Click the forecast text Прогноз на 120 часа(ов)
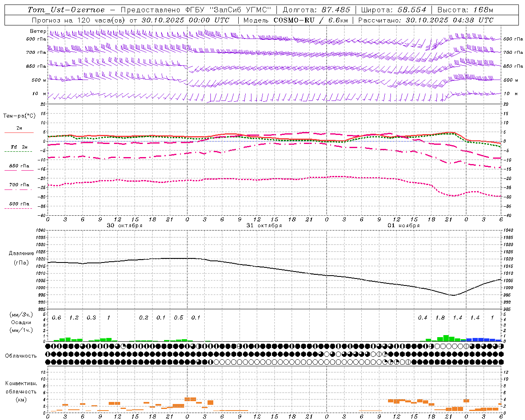525x420 pixels. (79, 20)
